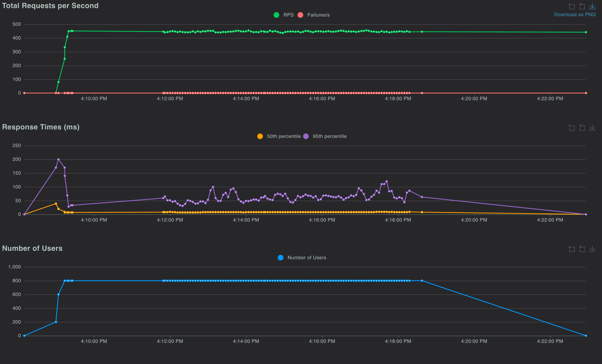The height and width of the screenshot is (364, 602).
Task: Click the Total Requests per Second title
Action: pos(50,6)
